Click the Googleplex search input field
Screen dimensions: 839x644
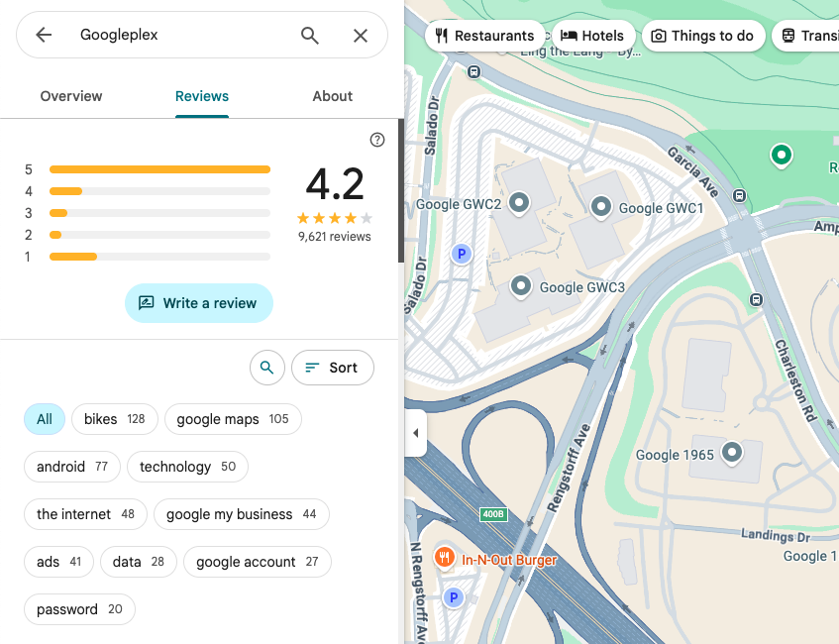pyautogui.click(x=178, y=36)
